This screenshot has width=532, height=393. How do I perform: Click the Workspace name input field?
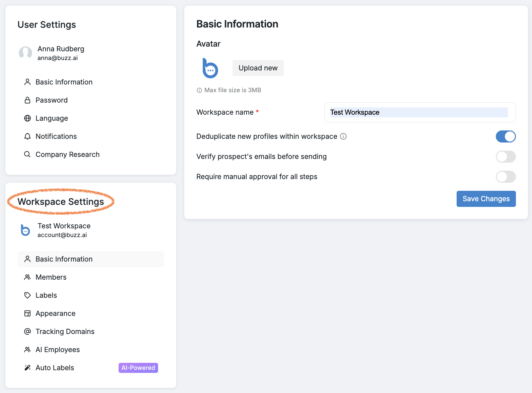pyautogui.click(x=420, y=112)
